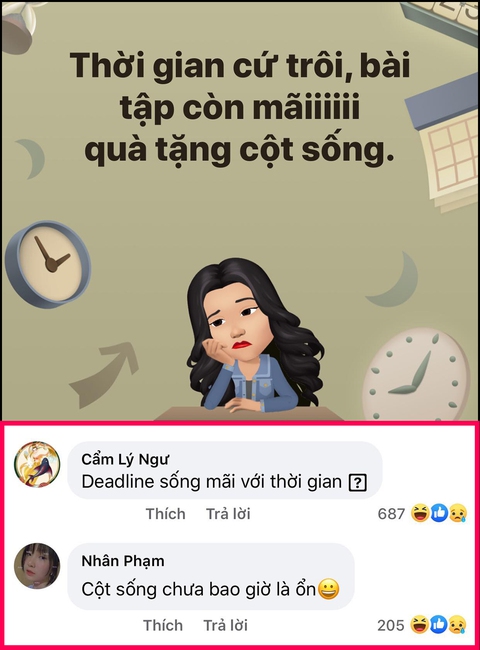Like Nhân Phạm's comment via Thích
The height and width of the screenshot is (650, 480).
tap(163, 625)
